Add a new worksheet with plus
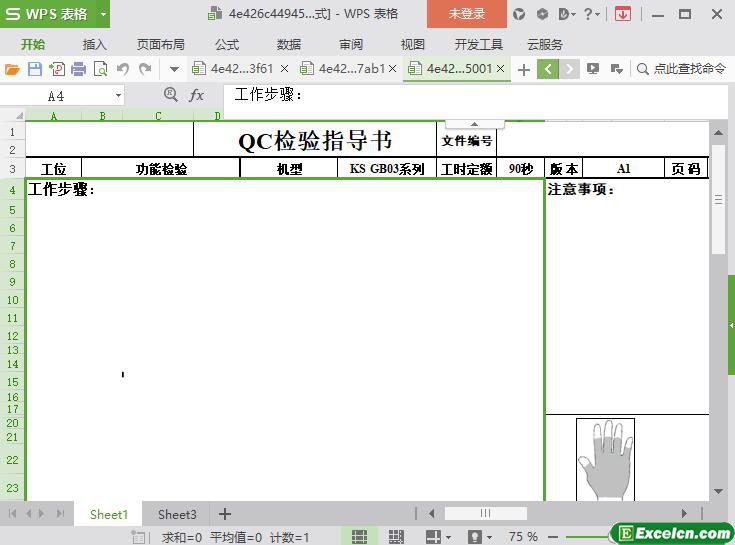This screenshot has height=545, width=735. point(225,514)
